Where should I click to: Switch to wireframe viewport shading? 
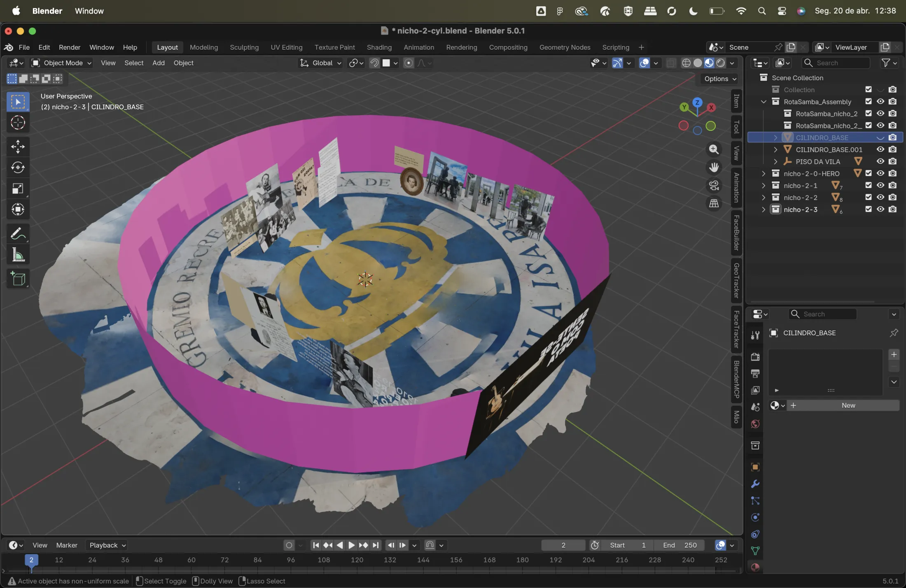point(686,63)
